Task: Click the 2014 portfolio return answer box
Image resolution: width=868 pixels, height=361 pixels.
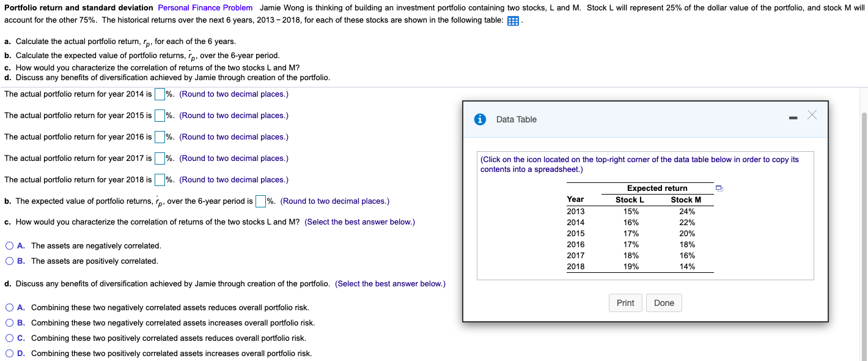Action: tap(159, 94)
